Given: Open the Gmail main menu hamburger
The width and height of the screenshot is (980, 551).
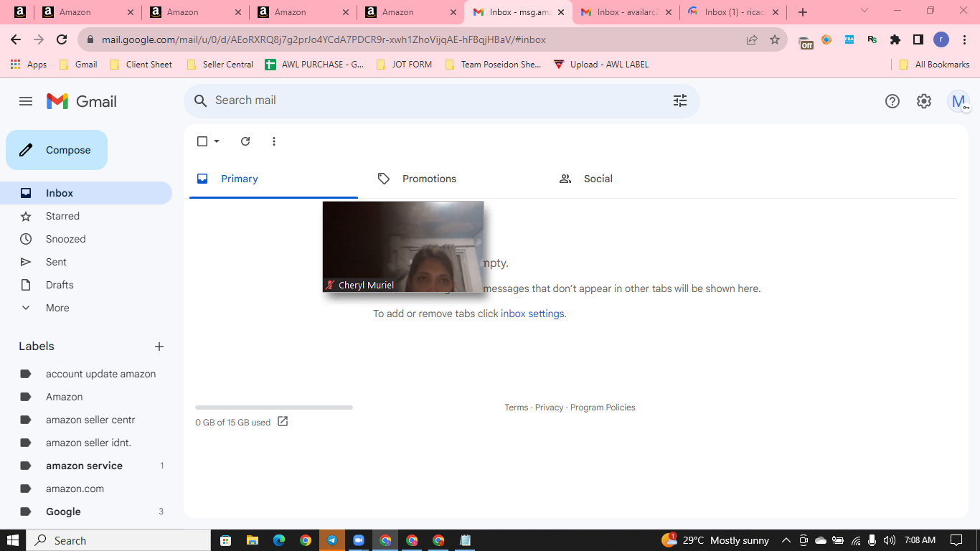Looking at the screenshot, I should point(26,101).
